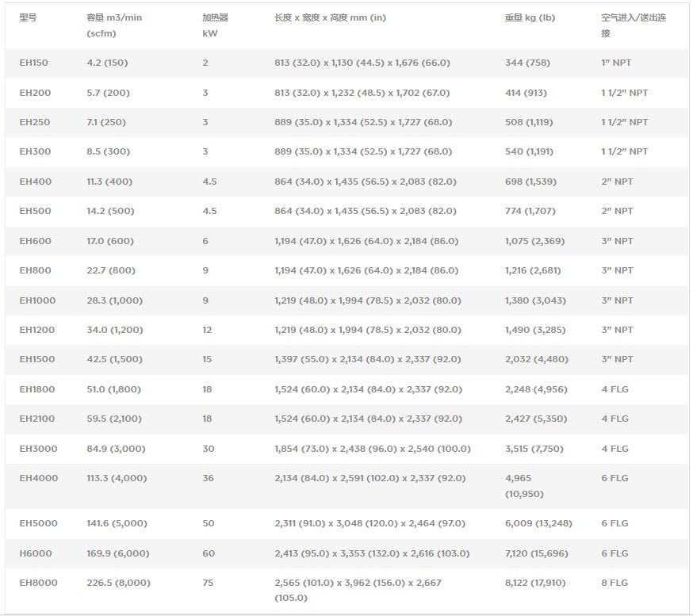Click the 长度 x 宽度 x 高度 header
This screenshot has width=693, height=616.
330,17
